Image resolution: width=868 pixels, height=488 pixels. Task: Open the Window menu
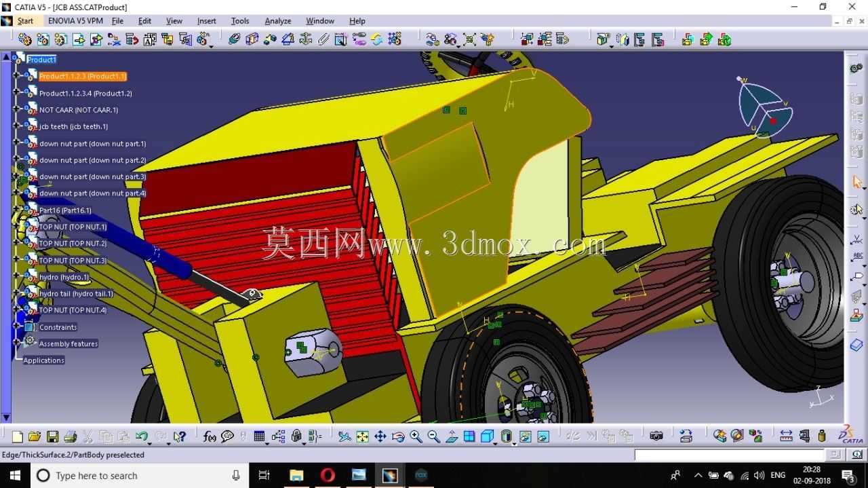(x=320, y=21)
